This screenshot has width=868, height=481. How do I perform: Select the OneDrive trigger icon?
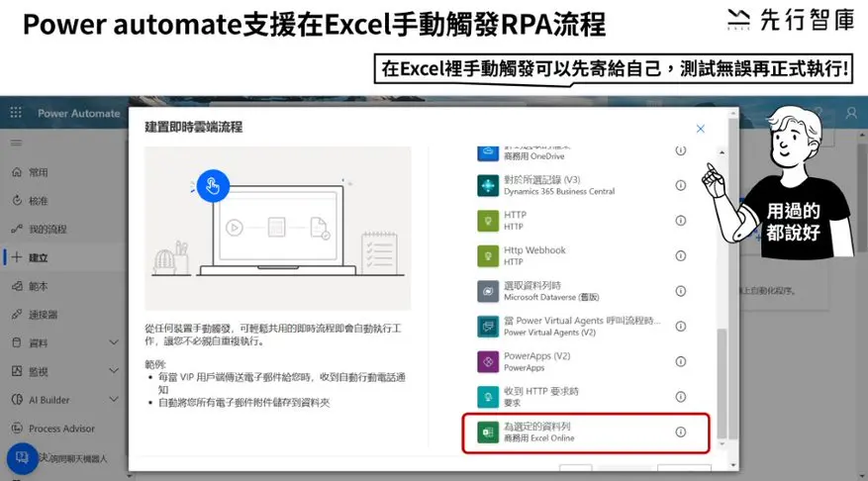488,152
